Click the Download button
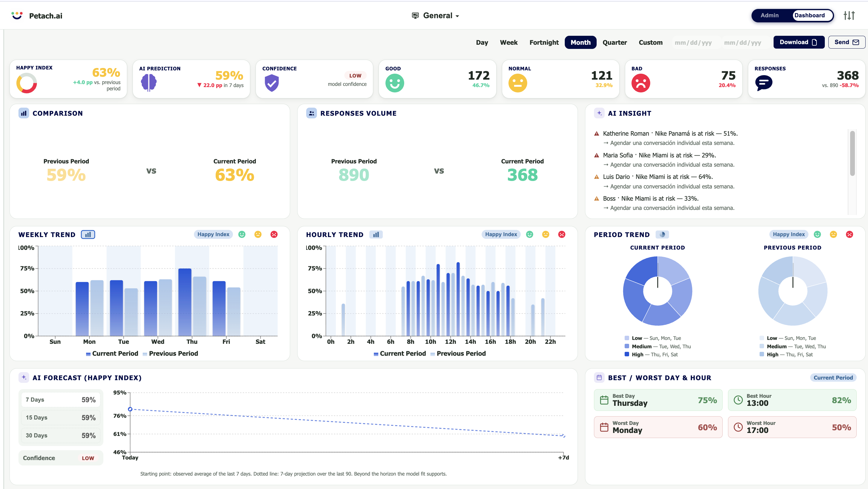Viewport: 868px width, 489px height. point(799,42)
